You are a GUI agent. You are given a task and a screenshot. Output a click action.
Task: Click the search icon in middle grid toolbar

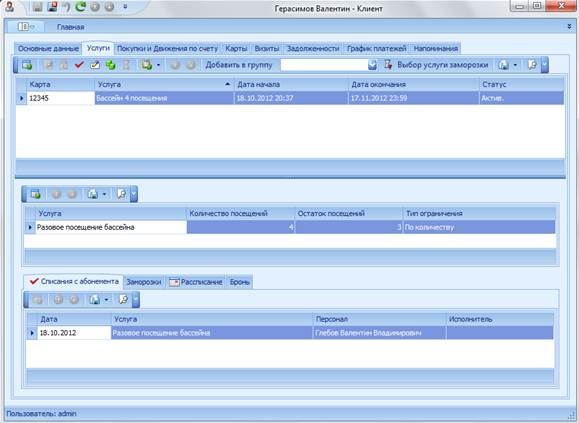tap(121, 194)
